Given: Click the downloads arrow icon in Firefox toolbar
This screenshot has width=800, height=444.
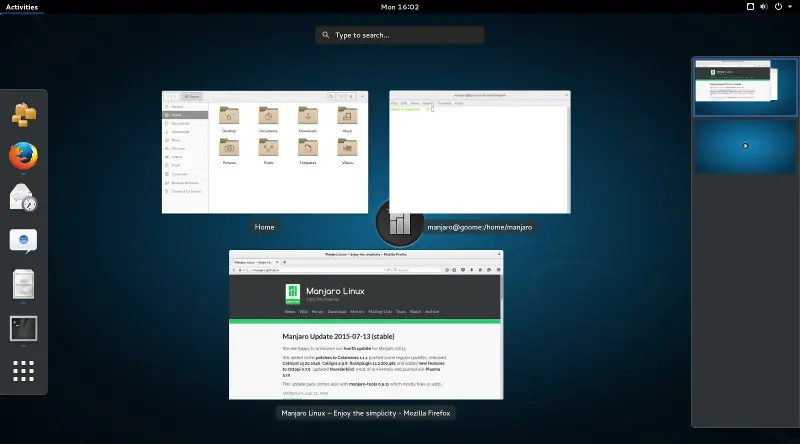Looking at the screenshot, I should click(471, 270).
